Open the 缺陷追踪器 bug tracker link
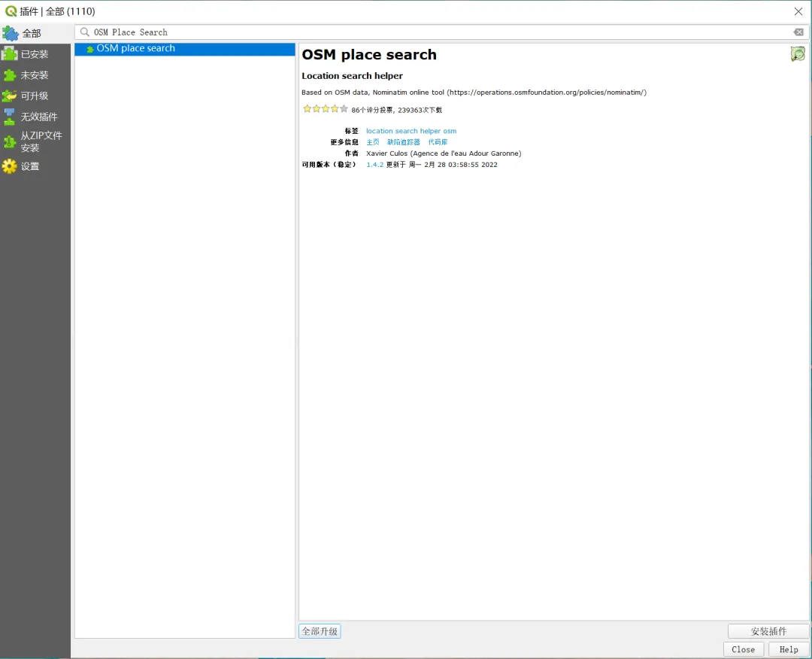Screen dimensions: 812x659 pyautogui.click(x=404, y=142)
